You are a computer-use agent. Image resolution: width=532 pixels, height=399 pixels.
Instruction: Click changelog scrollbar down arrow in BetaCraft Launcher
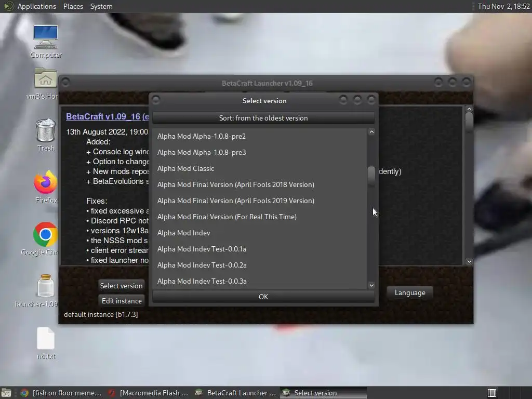(469, 261)
